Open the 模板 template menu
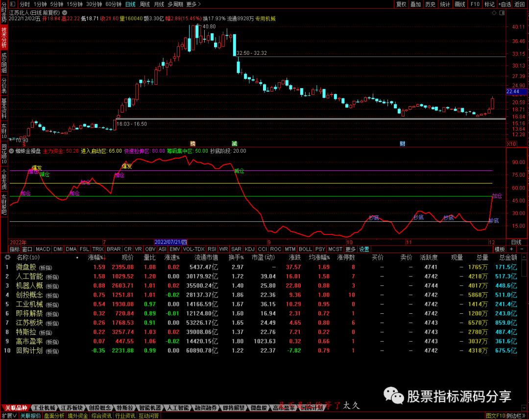The width and height of the screenshot is (529, 420). tap(500, 249)
